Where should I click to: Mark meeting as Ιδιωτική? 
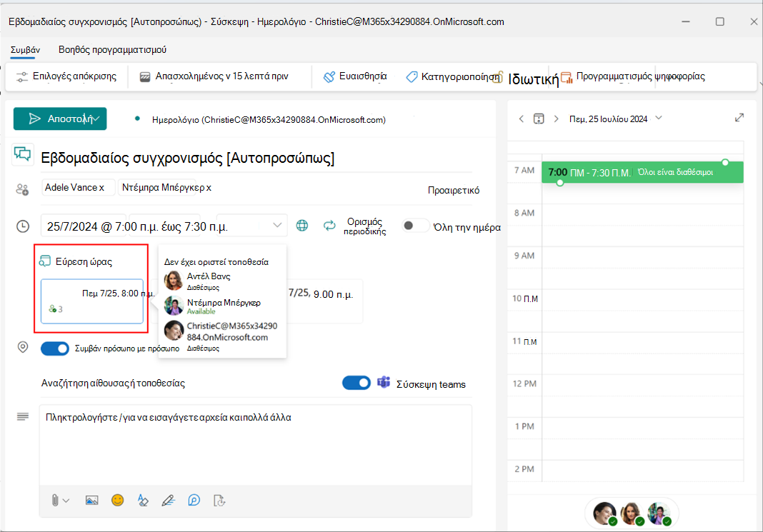526,79
